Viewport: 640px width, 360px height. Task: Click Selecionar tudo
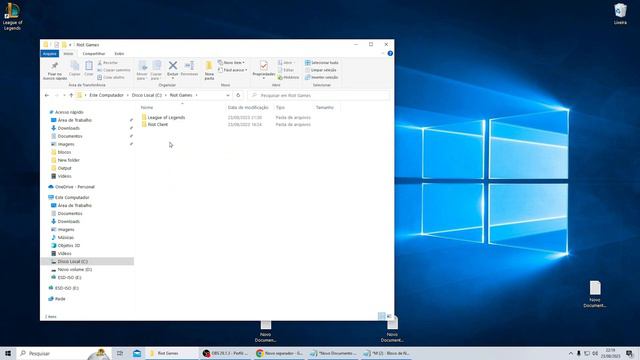coord(322,63)
